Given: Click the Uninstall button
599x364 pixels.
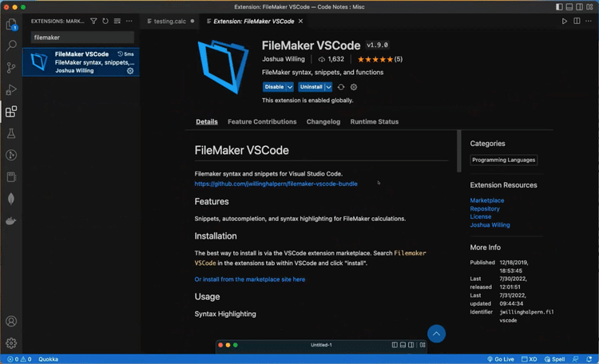Looking at the screenshot, I should [x=311, y=87].
